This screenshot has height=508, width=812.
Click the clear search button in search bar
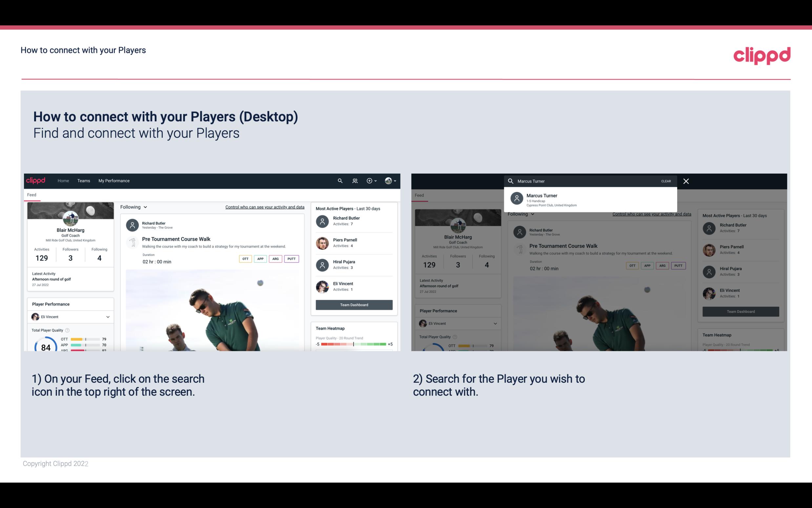666,181
